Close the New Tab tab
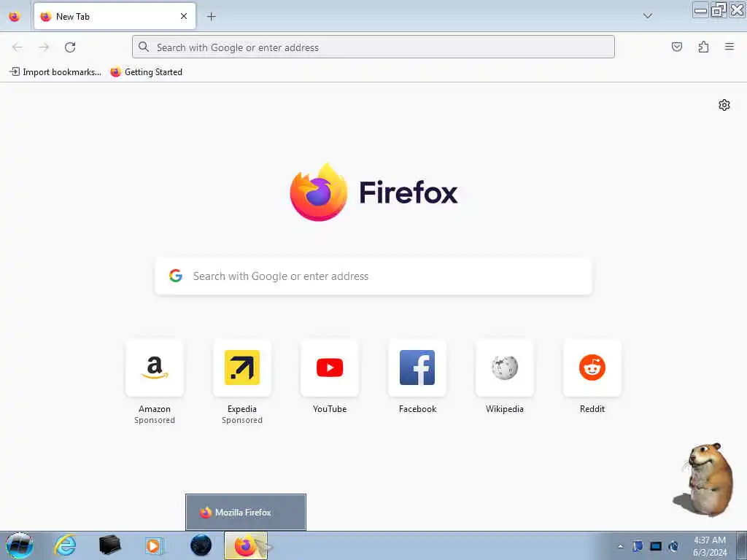This screenshot has width=747, height=560. point(183,16)
